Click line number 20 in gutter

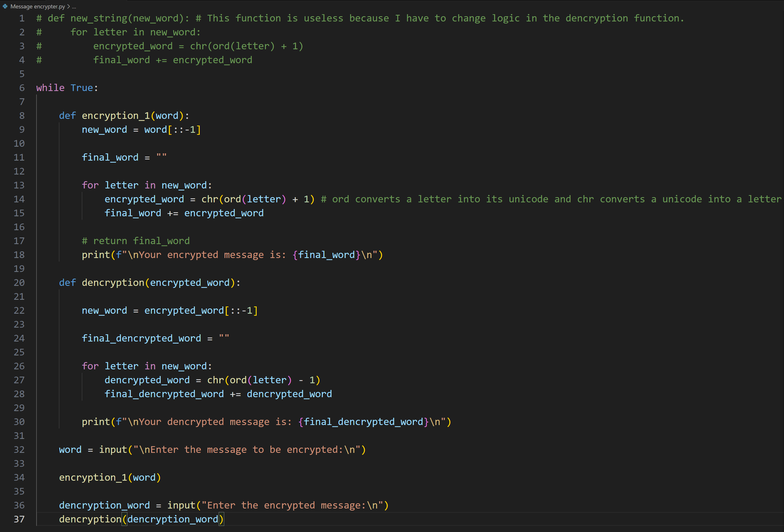coord(19,282)
